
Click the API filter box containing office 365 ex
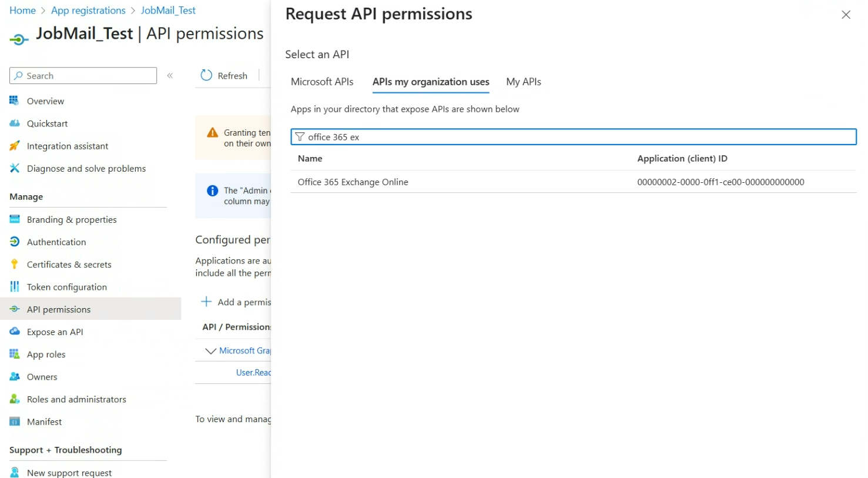(x=574, y=137)
